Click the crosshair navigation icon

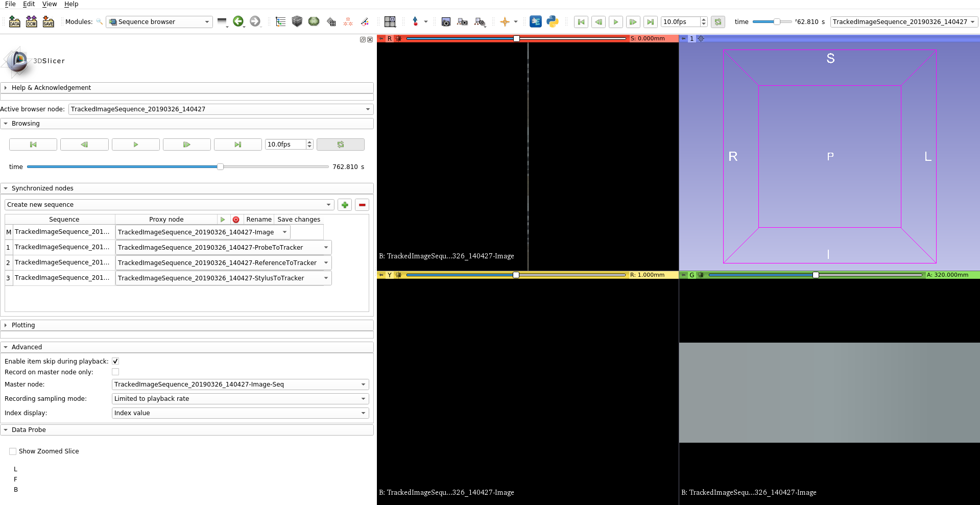click(505, 22)
